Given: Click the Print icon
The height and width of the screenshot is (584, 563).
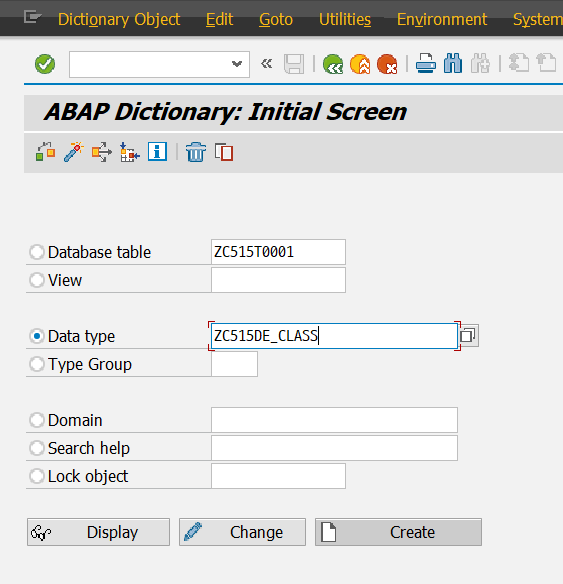Looking at the screenshot, I should 426,63.
